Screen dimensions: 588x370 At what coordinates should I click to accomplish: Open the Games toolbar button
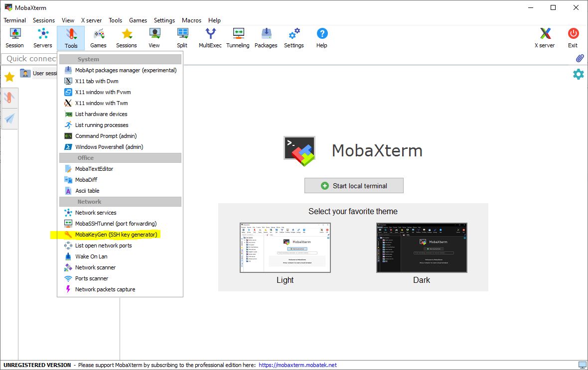[x=98, y=38]
